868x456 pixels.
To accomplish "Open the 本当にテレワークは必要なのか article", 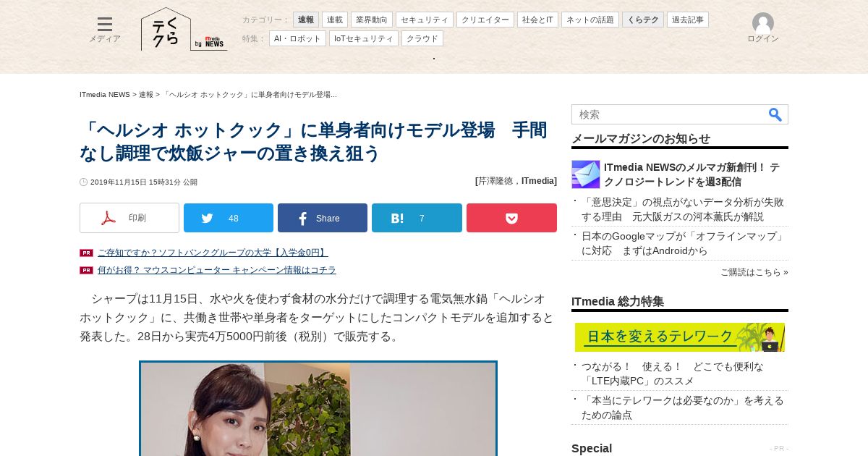I will pos(683,408).
